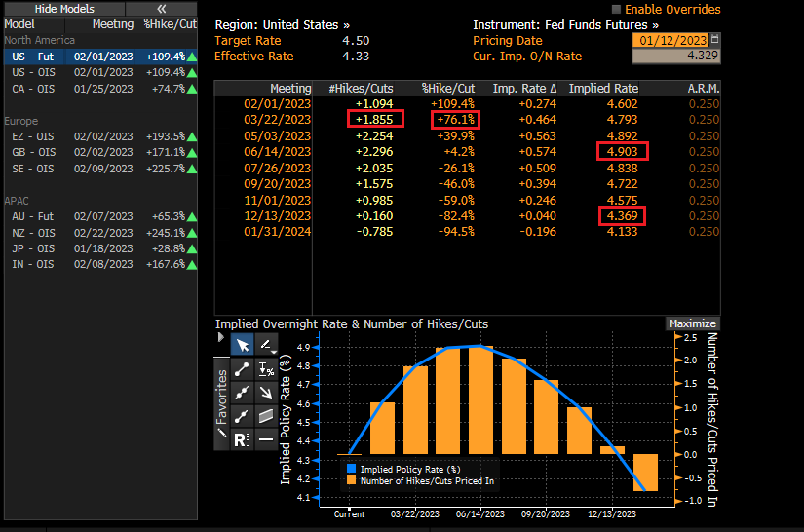Screen dimensions: 804x532
Task: Select the arrow pointer cursor tool
Action: 242,345
